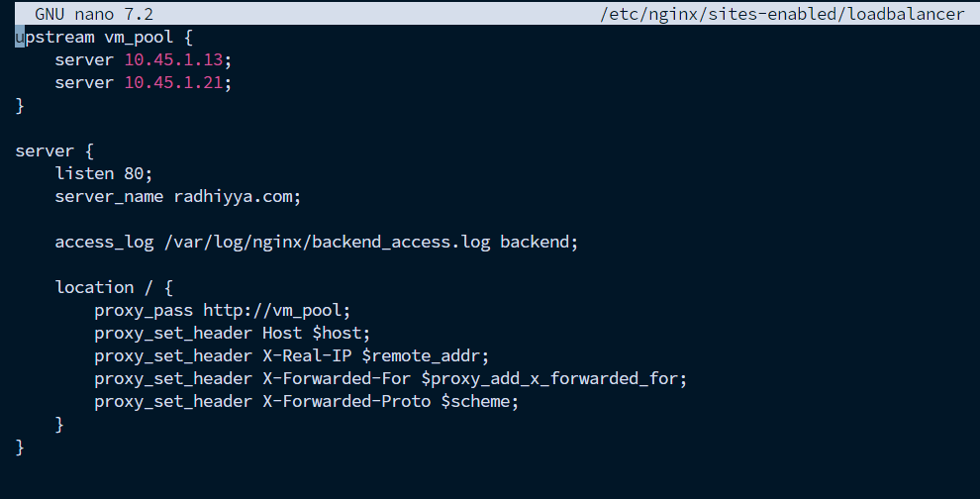Viewport: 980px width, 499px height.
Task: Click the $proxy_add_x_forwarded_for variable
Action: [553, 378]
